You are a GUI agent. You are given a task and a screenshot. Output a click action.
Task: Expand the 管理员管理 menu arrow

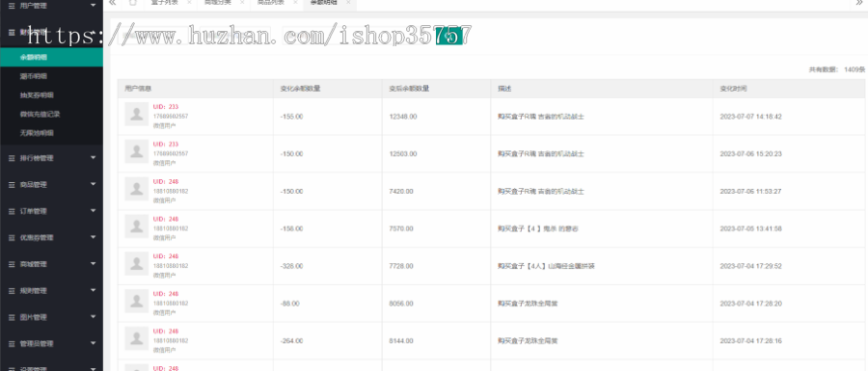click(x=93, y=343)
